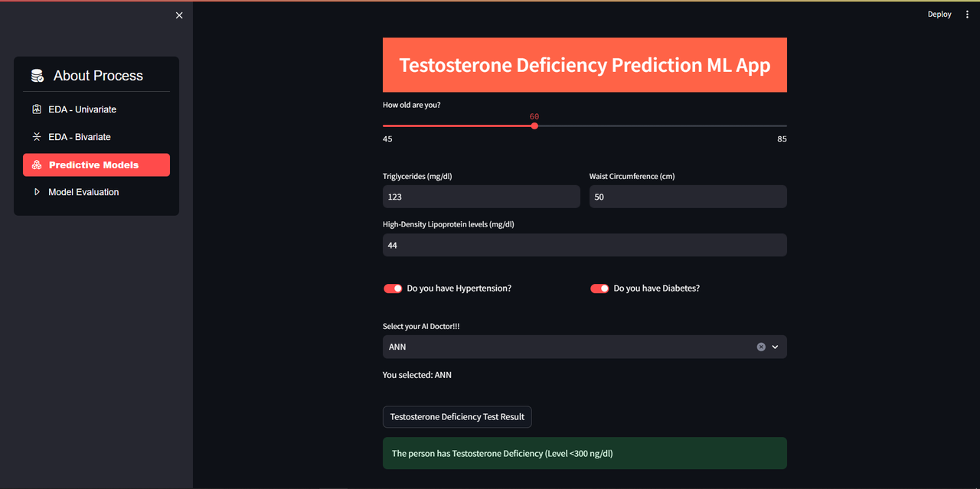980x489 pixels.
Task: Click the age slider handle at 60
Action: click(x=534, y=126)
